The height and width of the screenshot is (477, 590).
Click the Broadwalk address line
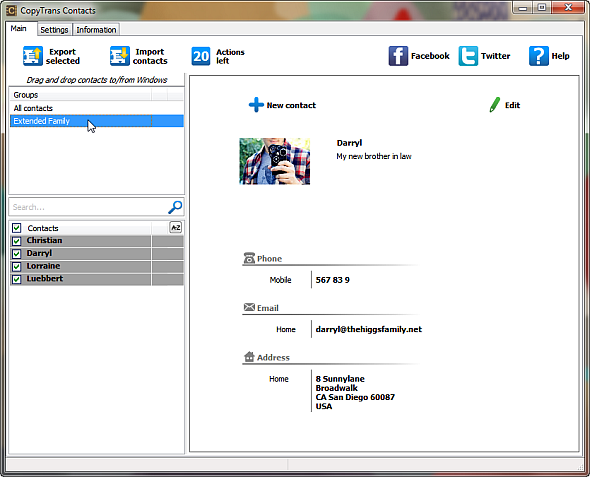337,388
